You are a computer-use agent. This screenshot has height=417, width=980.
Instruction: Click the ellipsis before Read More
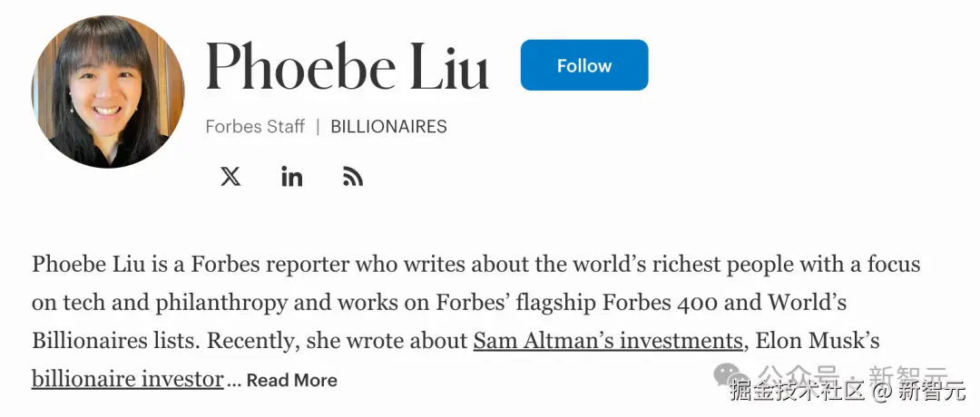click(x=234, y=381)
